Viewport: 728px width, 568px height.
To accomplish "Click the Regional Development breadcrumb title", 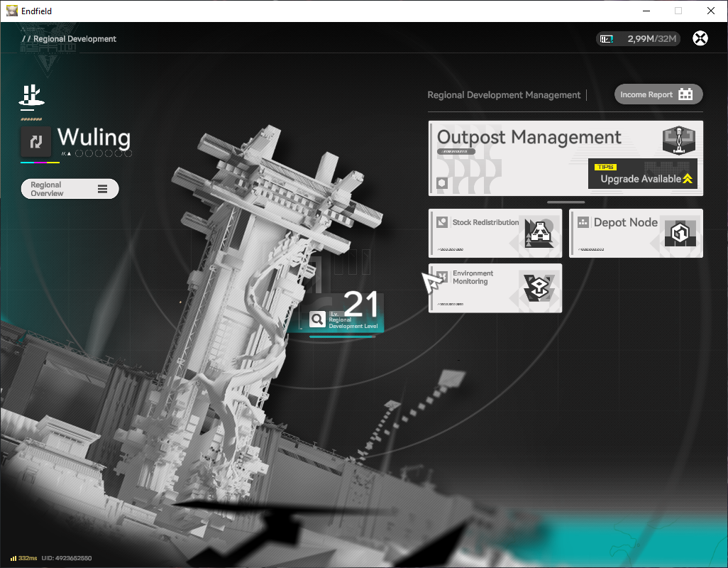I will click(x=75, y=39).
